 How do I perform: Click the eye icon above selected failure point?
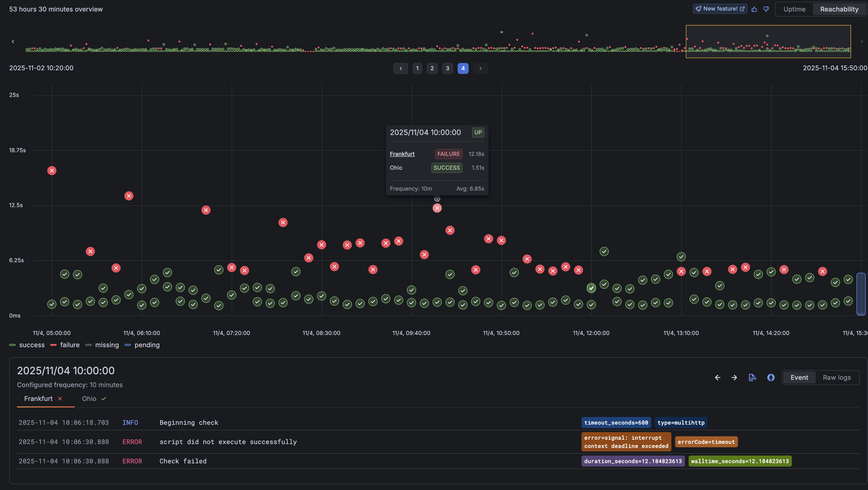[x=437, y=199]
